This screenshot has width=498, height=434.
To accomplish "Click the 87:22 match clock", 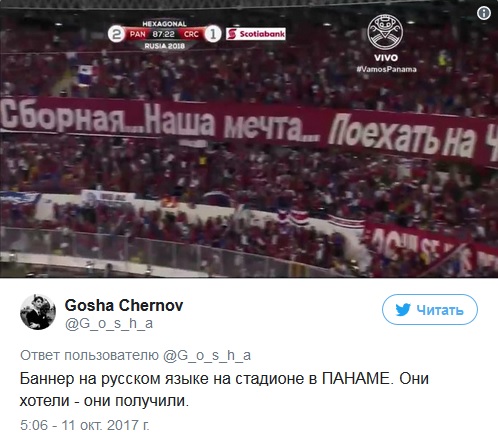I will click(163, 34).
